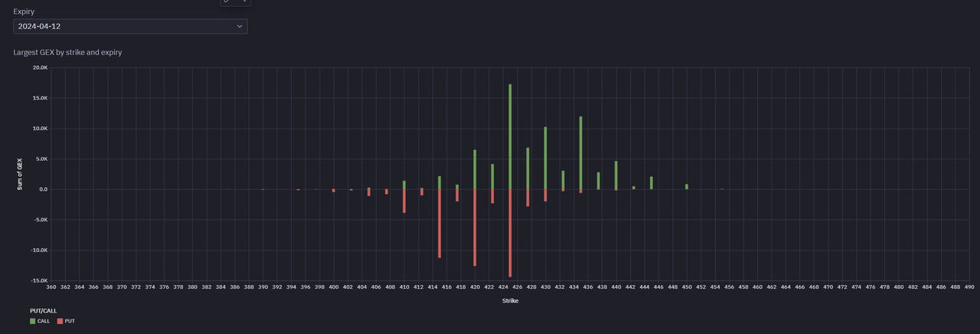Select the red put bar at strike 415

pos(439,223)
